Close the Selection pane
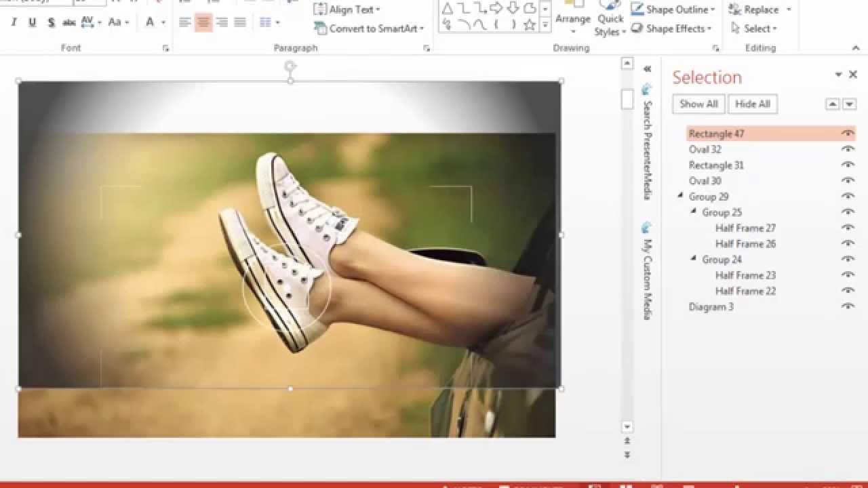This screenshot has width=868, height=488. tap(854, 75)
